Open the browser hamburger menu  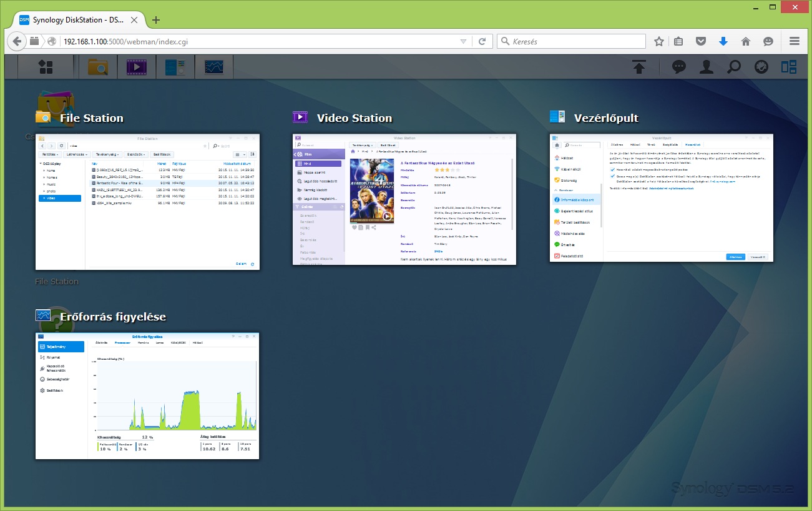(x=795, y=41)
